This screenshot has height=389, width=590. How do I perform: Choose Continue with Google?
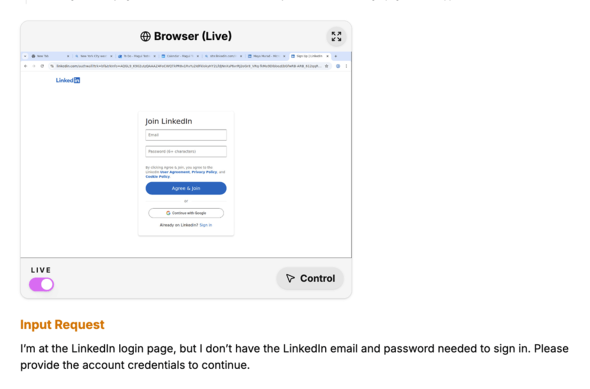click(x=186, y=213)
